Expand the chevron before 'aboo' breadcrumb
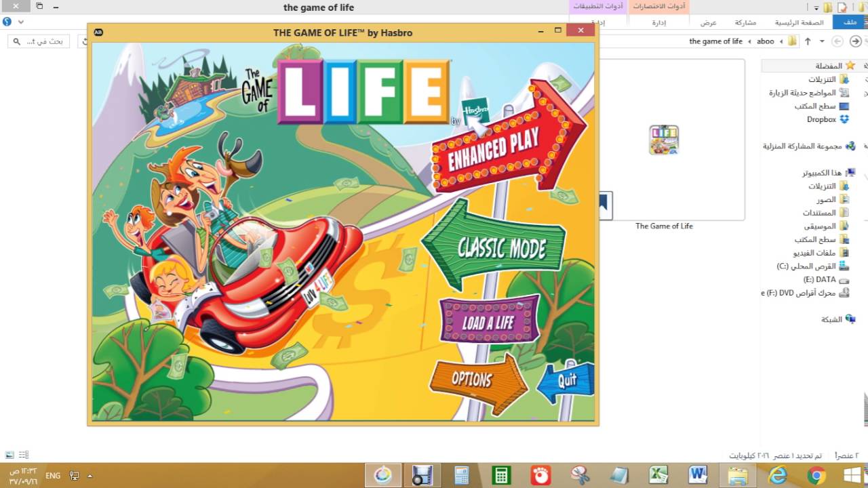Image resolution: width=868 pixels, height=488 pixels. (x=781, y=41)
